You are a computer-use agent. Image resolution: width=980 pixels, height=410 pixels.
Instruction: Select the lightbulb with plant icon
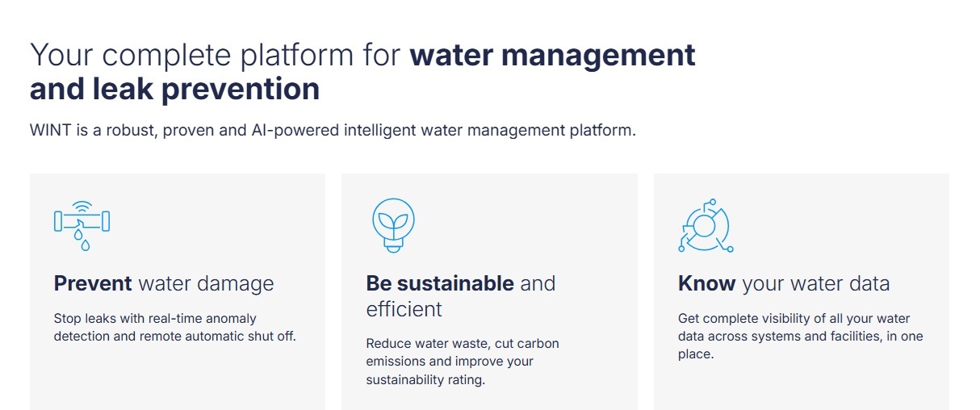pyautogui.click(x=393, y=225)
